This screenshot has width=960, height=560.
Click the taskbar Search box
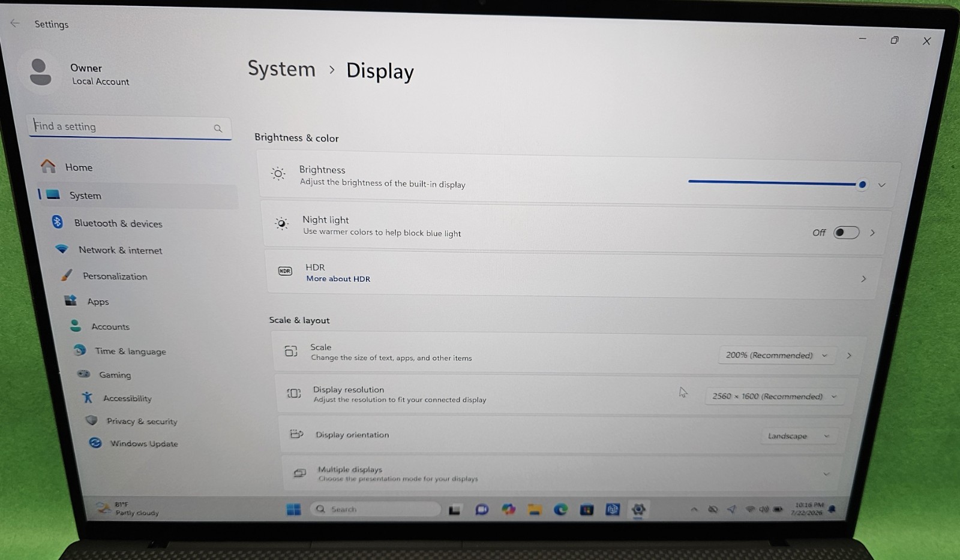click(376, 509)
